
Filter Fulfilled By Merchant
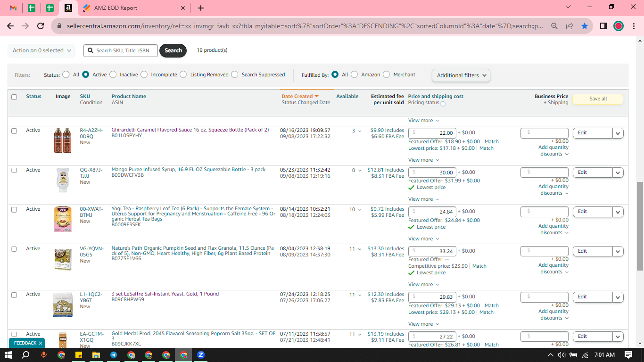coord(386,74)
